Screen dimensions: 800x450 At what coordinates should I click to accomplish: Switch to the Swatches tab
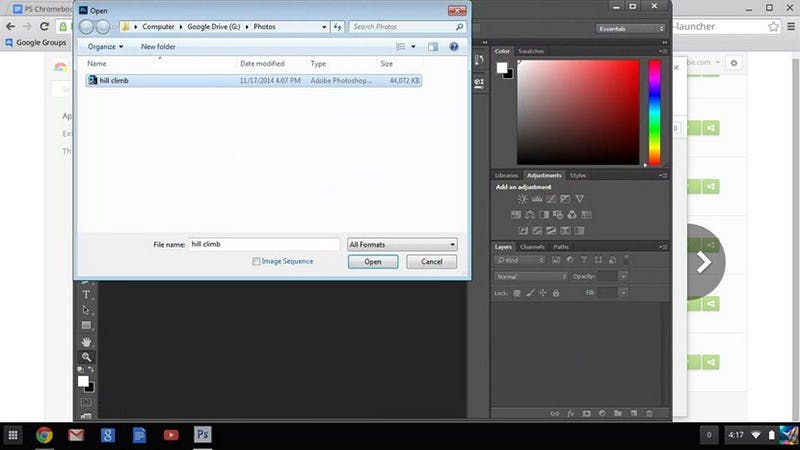pos(532,51)
